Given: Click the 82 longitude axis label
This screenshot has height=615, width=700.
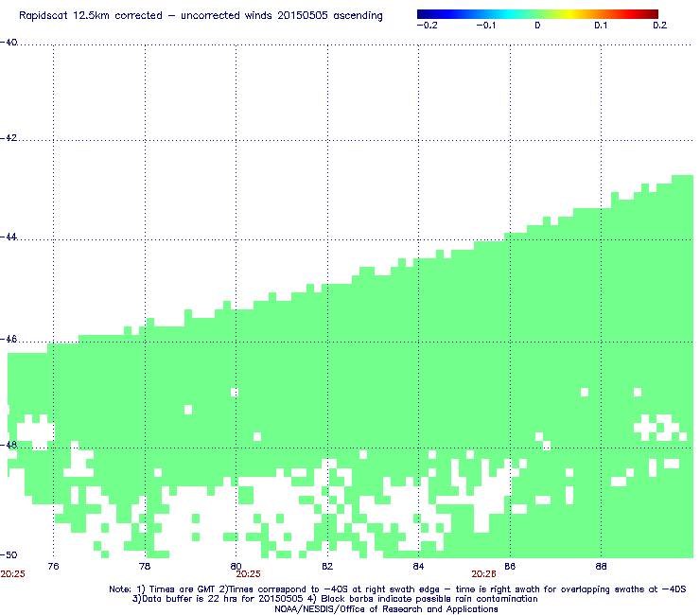Looking at the screenshot, I should 327,567.
